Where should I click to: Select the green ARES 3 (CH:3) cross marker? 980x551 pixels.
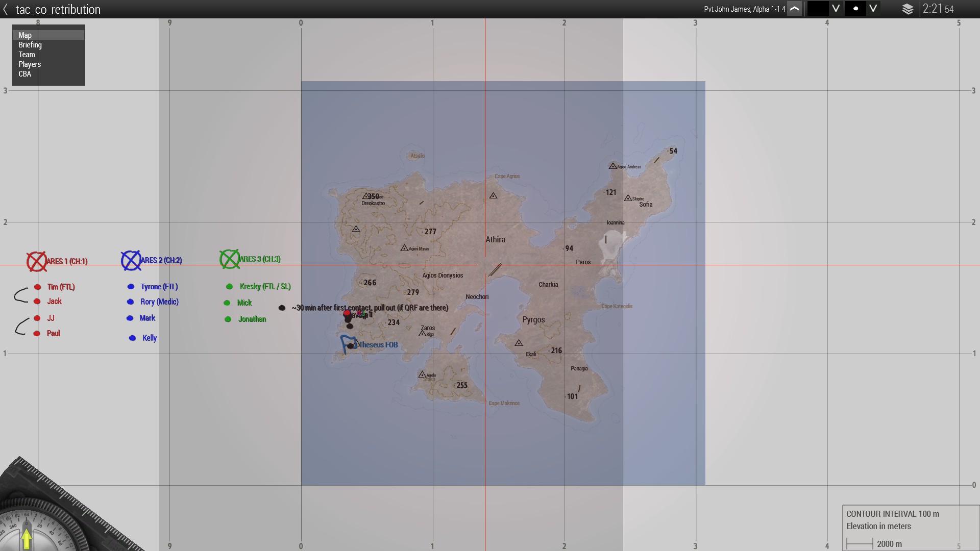pos(231,259)
